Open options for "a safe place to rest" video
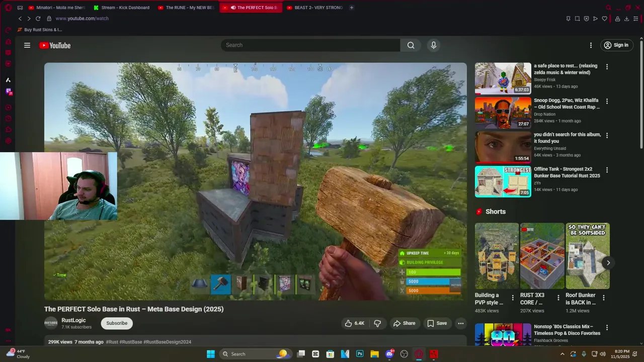Viewport: 644px width, 362px height. click(607, 66)
